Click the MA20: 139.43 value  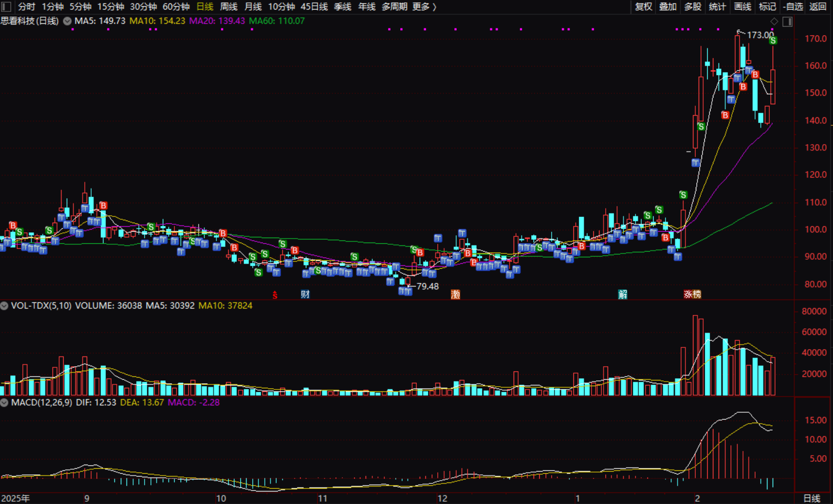pos(217,21)
